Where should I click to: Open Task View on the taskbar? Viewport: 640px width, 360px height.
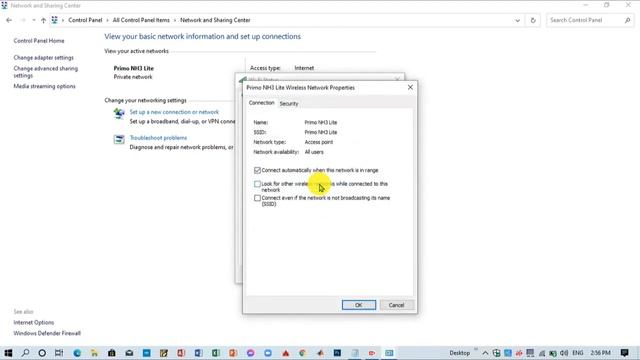(59, 353)
